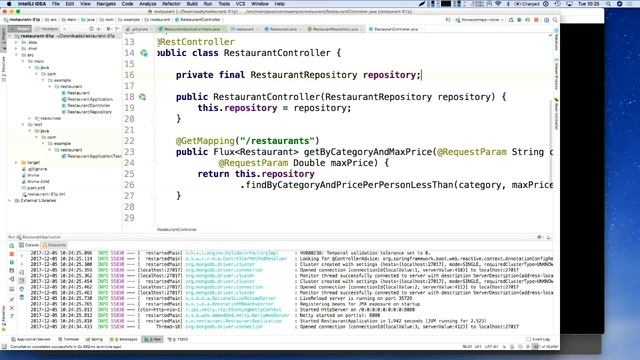Click the Project panel settings gear icon
The width and height of the screenshot is (640, 360).
(108, 29)
